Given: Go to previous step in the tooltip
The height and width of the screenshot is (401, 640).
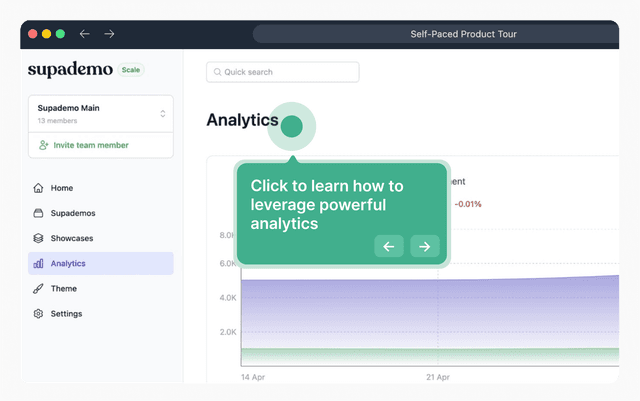Looking at the screenshot, I should click(389, 246).
